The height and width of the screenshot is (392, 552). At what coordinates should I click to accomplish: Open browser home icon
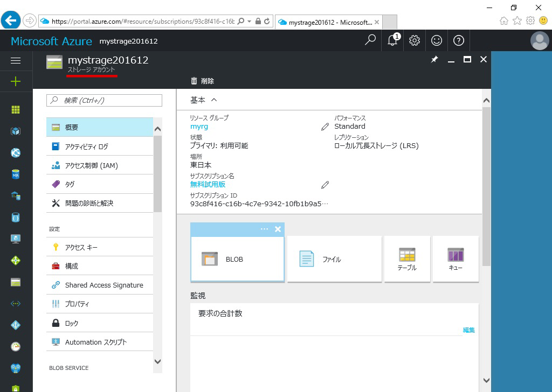coord(504,21)
